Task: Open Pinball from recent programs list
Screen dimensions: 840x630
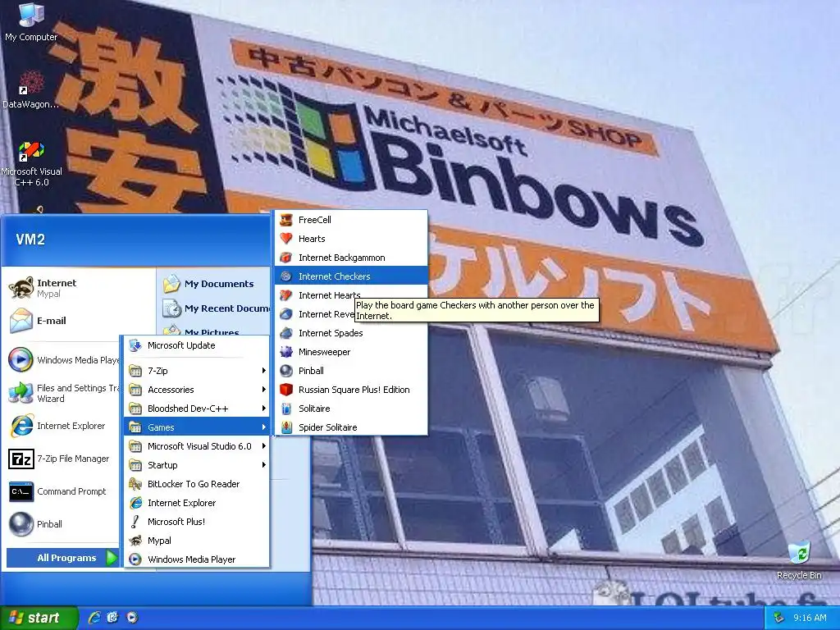Action: coord(63,524)
